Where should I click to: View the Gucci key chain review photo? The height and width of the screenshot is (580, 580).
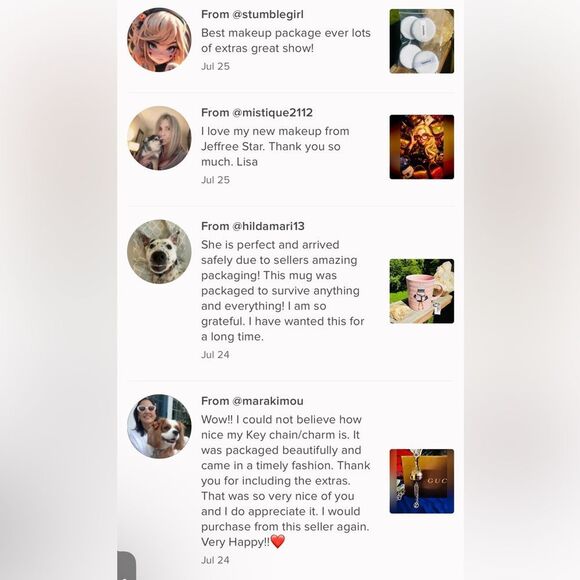coord(422,481)
